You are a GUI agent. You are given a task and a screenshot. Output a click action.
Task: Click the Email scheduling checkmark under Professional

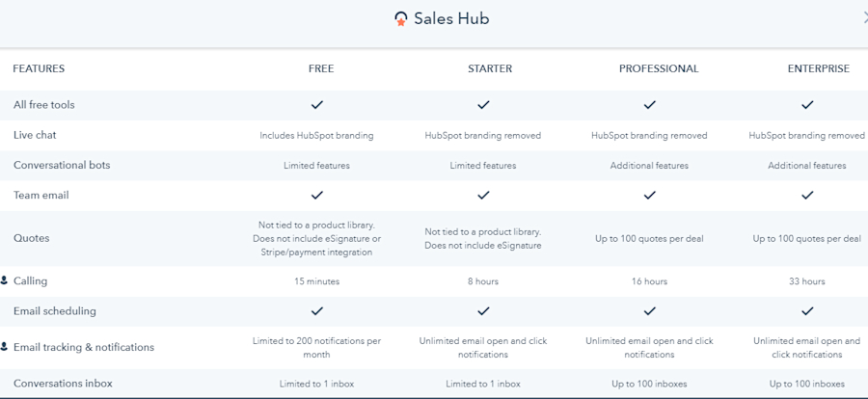coord(649,311)
